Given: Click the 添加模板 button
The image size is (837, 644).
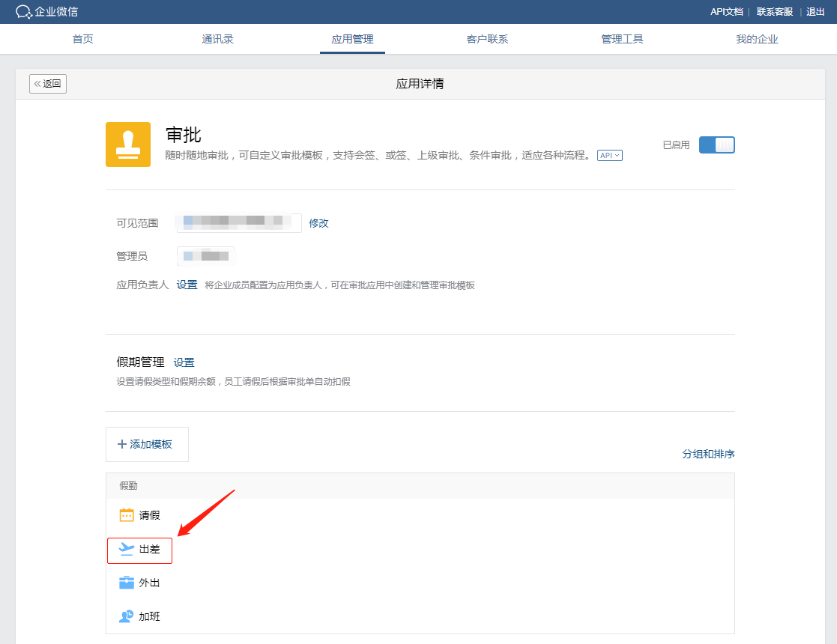Looking at the screenshot, I should click(147, 444).
